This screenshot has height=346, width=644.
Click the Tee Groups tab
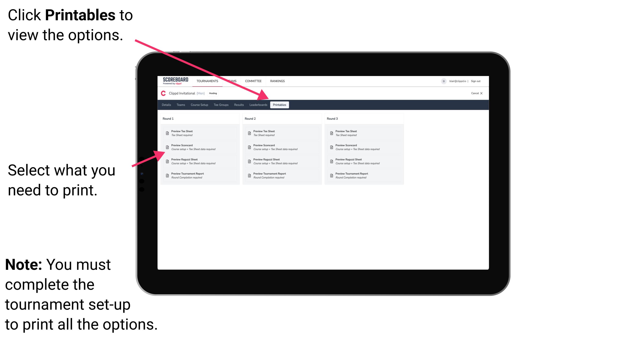[222, 105]
